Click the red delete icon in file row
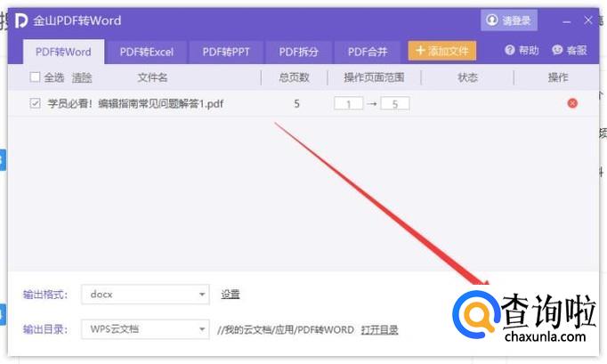 572,103
